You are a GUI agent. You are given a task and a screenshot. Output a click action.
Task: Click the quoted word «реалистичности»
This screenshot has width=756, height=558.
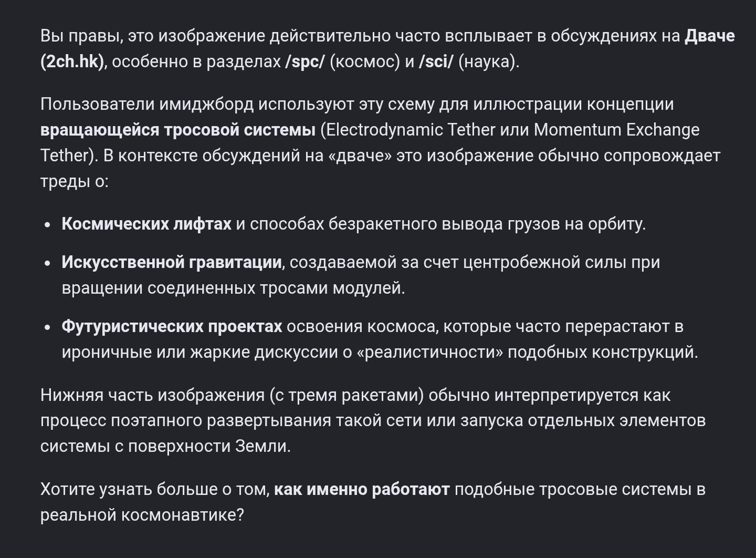(429, 352)
